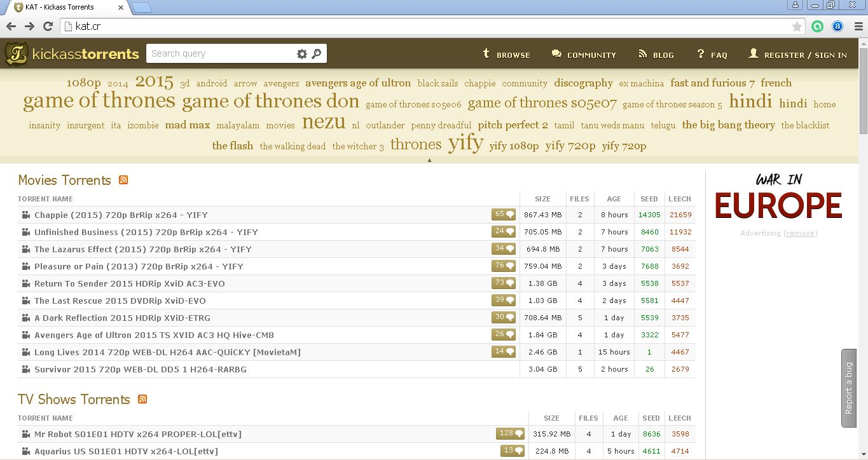Image resolution: width=868 pixels, height=460 pixels.
Task: Click the '1080p' tag
Action: (x=84, y=83)
